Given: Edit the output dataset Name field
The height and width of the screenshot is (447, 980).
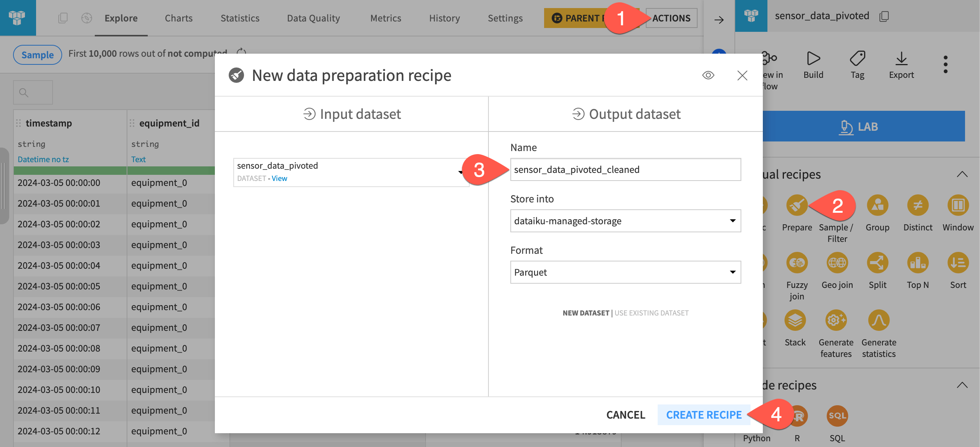Looking at the screenshot, I should pos(625,169).
